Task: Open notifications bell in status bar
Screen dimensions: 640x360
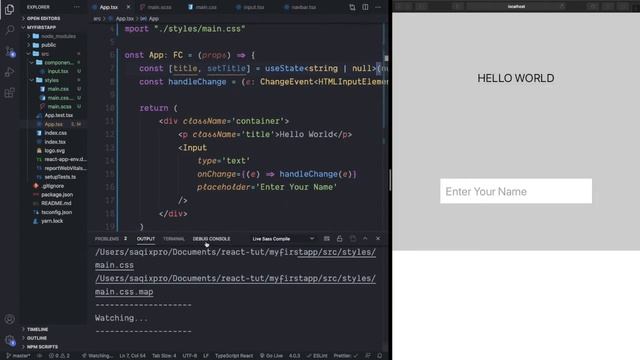Action: point(380,356)
